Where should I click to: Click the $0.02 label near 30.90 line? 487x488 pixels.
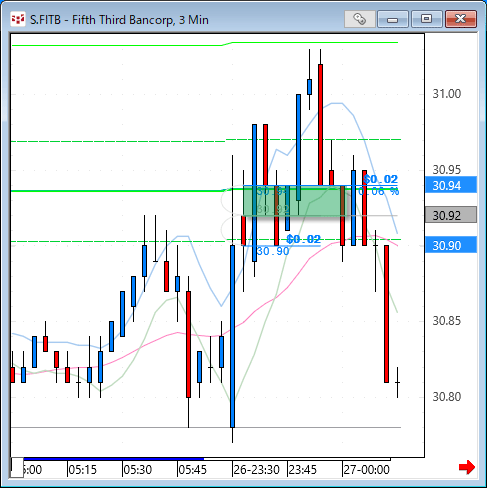tap(303, 239)
